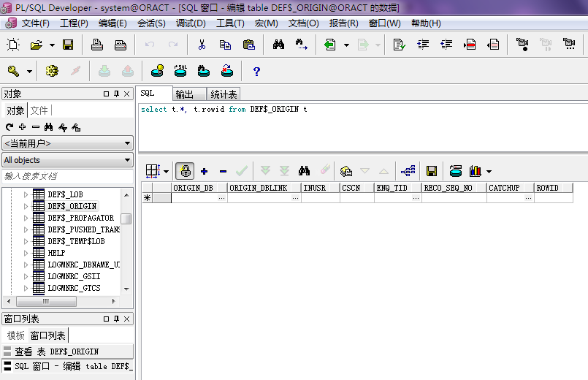The width and height of the screenshot is (588, 380).
Task: Open the chart dropdown arrow
Action: (x=489, y=172)
